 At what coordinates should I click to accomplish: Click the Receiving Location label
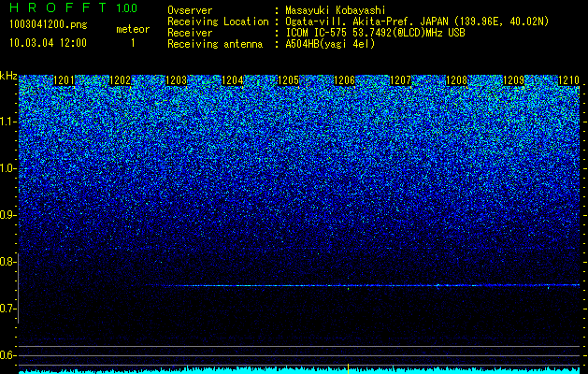(218, 22)
